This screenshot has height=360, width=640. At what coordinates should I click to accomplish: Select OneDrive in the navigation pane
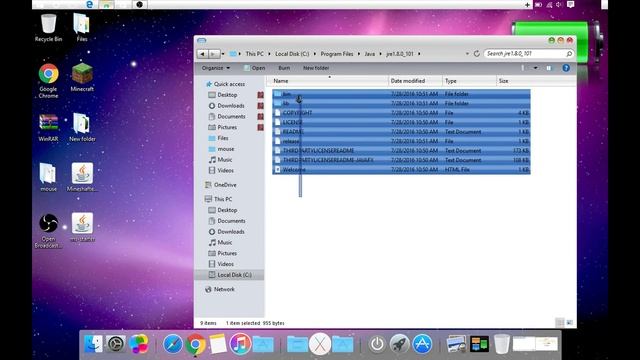pyautogui.click(x=221, y=185)
